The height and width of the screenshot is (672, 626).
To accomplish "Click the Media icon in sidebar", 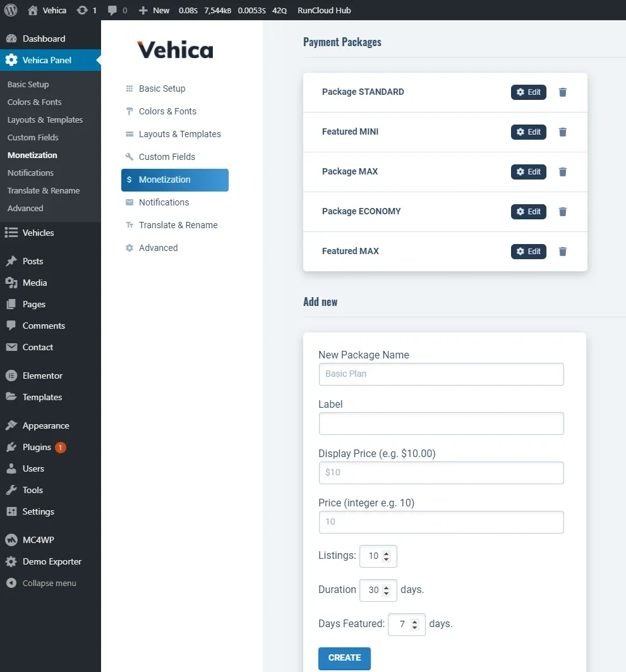I will coord(11,283).
